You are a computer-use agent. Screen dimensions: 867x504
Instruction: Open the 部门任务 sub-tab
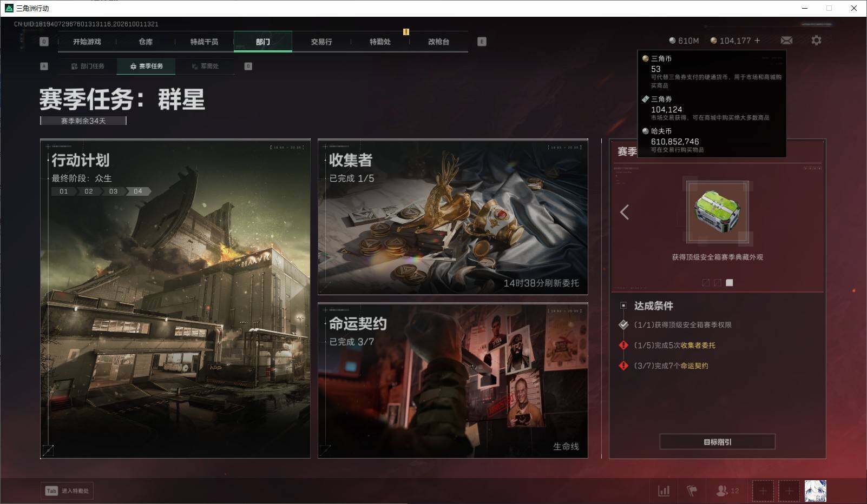[x=88, y=66]
